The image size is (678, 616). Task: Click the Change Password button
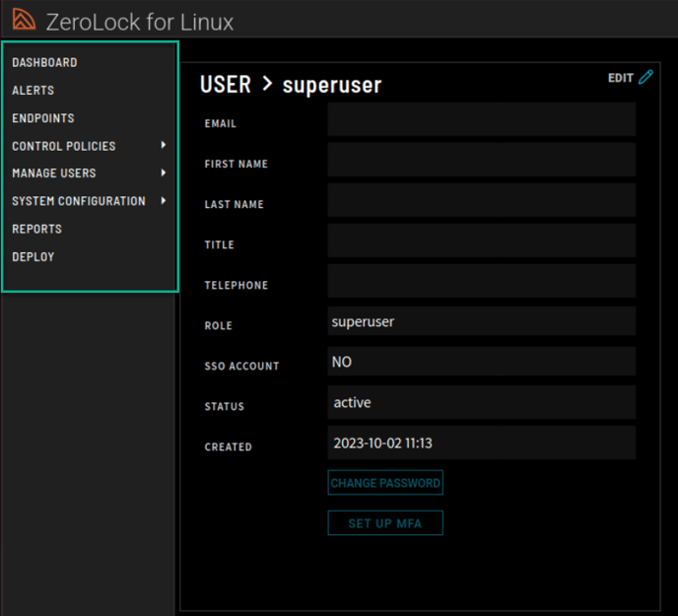385,482
